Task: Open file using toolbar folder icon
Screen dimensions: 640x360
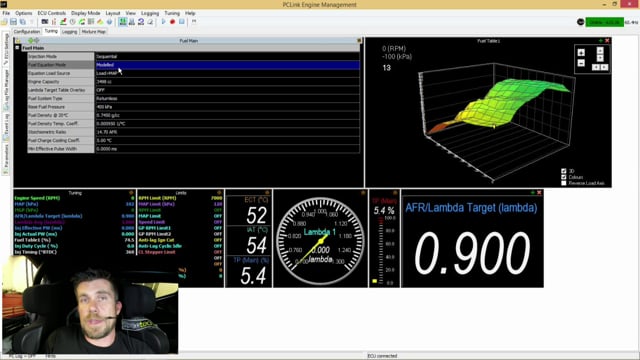Action: tap(4, 22)
